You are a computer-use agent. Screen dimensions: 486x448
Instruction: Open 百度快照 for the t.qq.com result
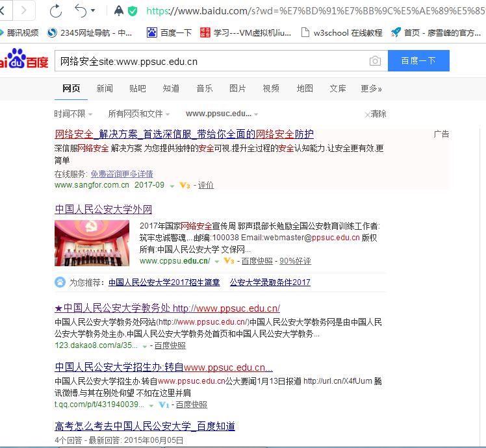click(191, 404)
